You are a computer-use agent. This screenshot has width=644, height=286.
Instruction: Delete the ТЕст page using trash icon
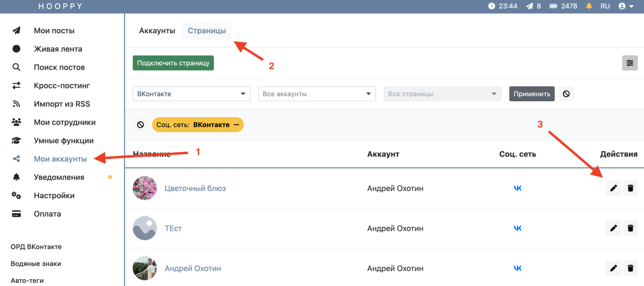point(630,228)
